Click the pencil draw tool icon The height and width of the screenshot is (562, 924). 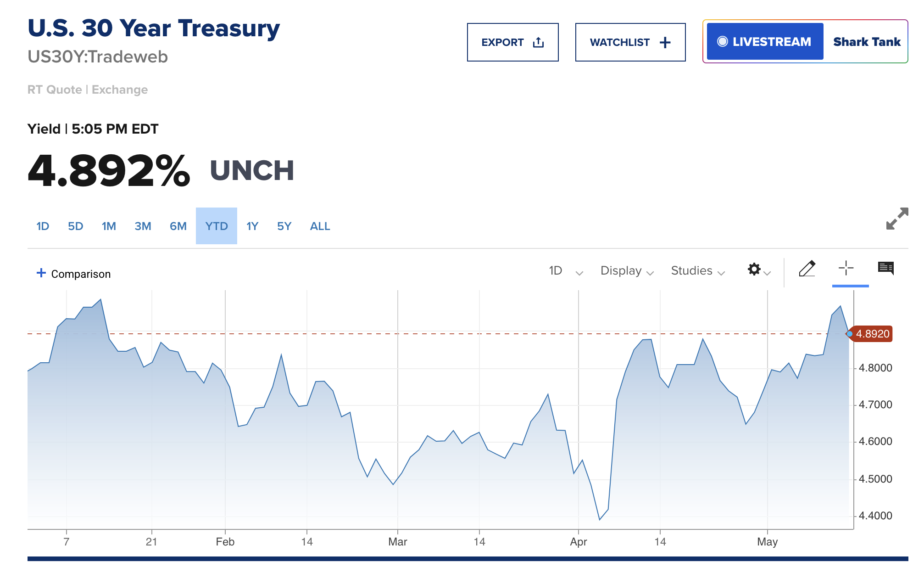click(807, 269)
